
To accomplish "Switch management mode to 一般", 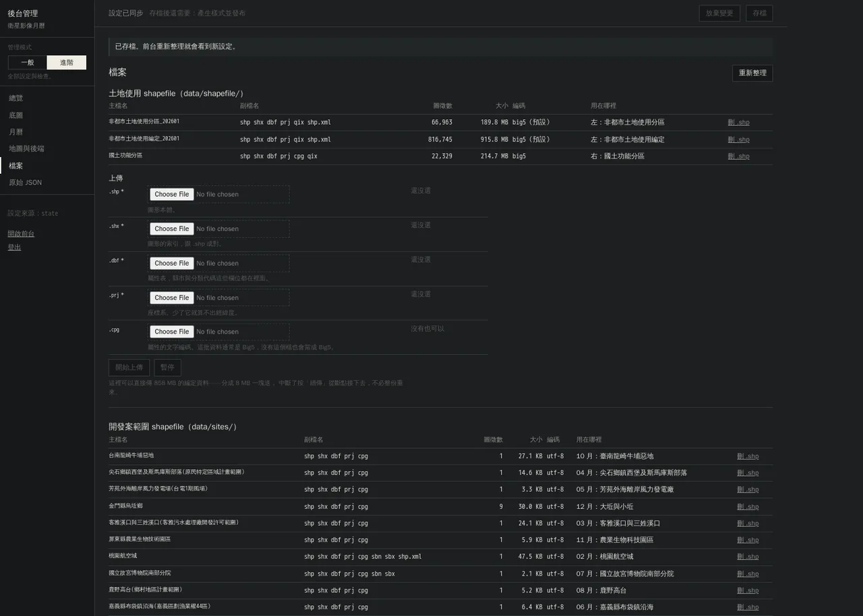I will coord(28,63).
